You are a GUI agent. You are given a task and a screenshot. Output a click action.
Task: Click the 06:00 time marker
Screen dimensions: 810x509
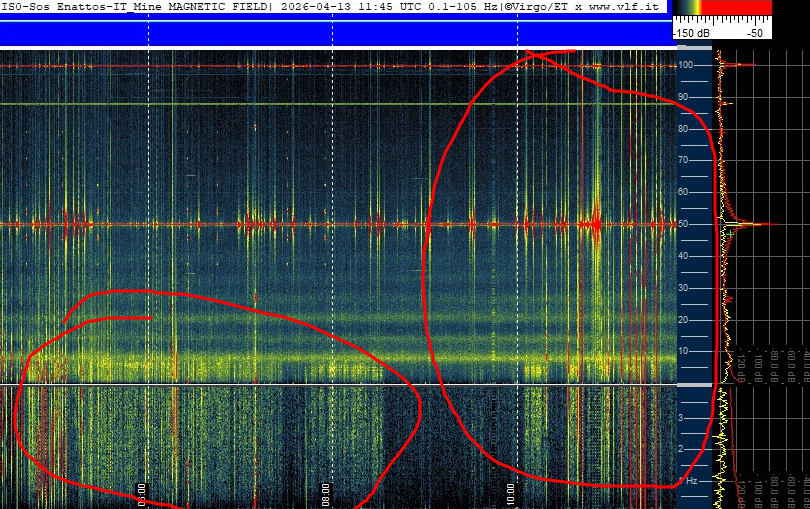click(x=142, y=493)
